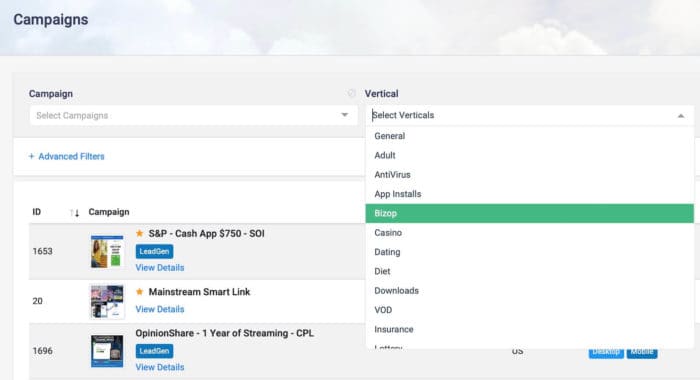Sort table by ID arrows icon
The image size is (700, 380).
75,213
